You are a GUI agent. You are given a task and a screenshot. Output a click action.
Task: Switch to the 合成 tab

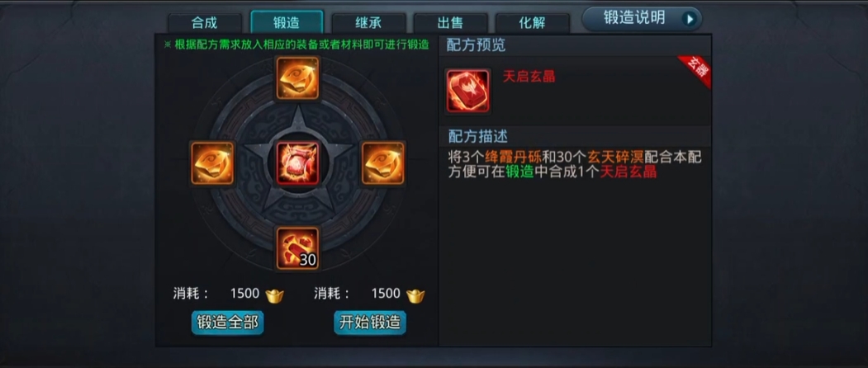click(205, 23)
